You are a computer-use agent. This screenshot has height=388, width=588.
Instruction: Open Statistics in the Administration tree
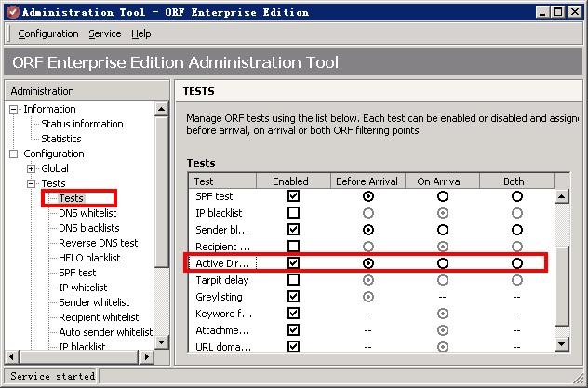pyautogui.click(x=61, y=139)
